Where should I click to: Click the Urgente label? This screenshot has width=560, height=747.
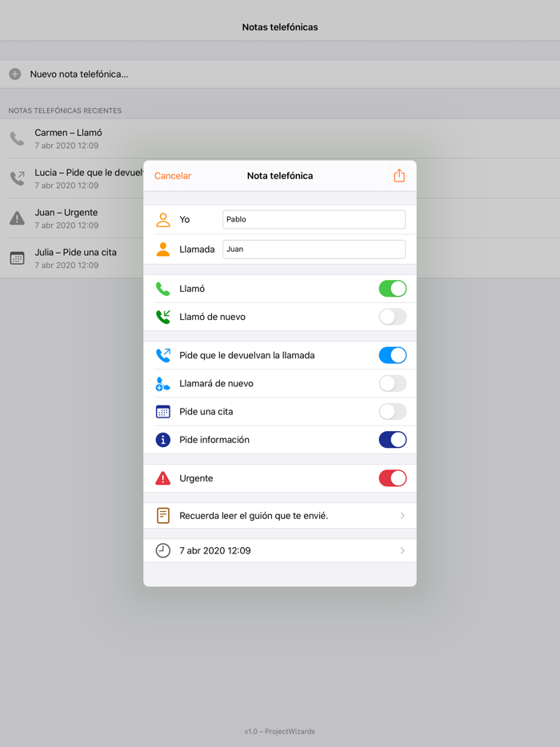coord(196,478)
